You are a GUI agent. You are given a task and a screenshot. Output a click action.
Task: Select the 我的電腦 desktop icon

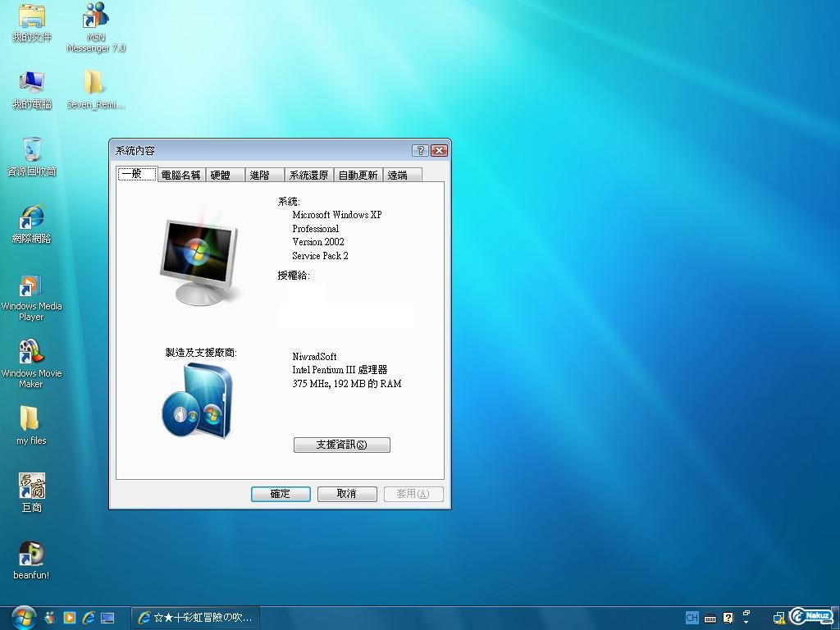click(x=32, y=90)
